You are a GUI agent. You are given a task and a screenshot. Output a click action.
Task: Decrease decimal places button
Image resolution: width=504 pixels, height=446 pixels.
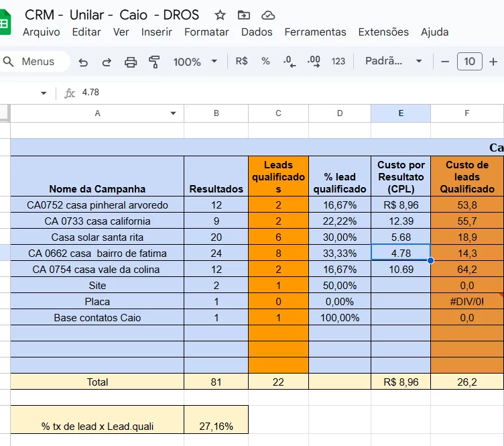coord(289,61)
